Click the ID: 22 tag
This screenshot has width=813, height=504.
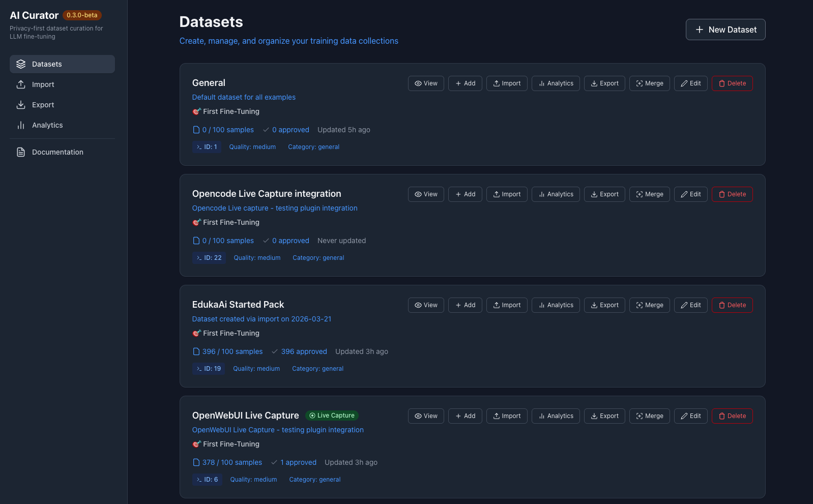click(x=209, y=258)
